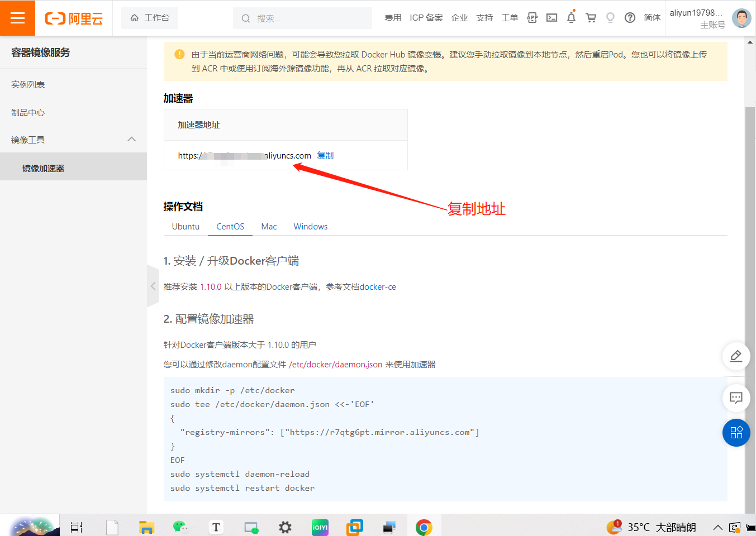Open the 工单 ticket menu
The width and height of the screenshot is (756, 536).
click(x=510, y=18)
